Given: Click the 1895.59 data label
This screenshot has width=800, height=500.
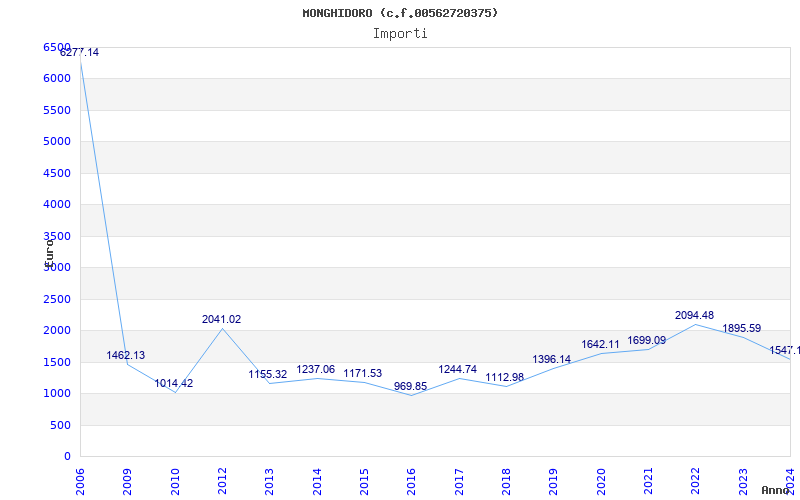Looking at the screenshot, I should tap(742, 328).
